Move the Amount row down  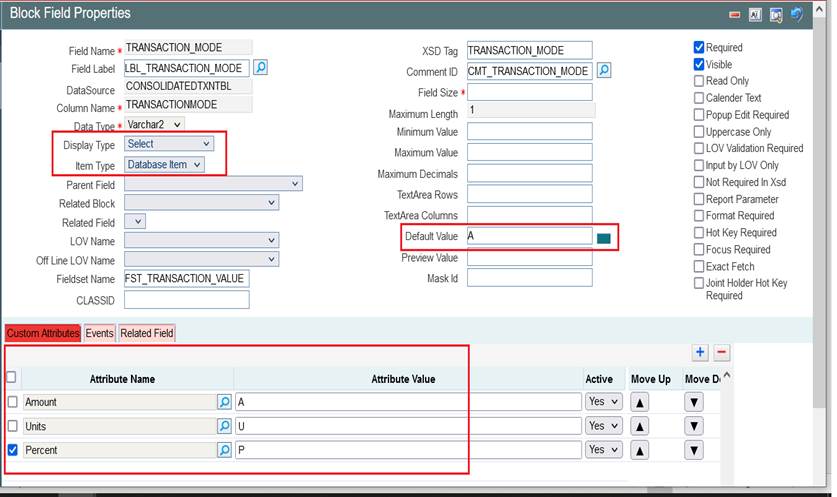click(x=694, y=402)
